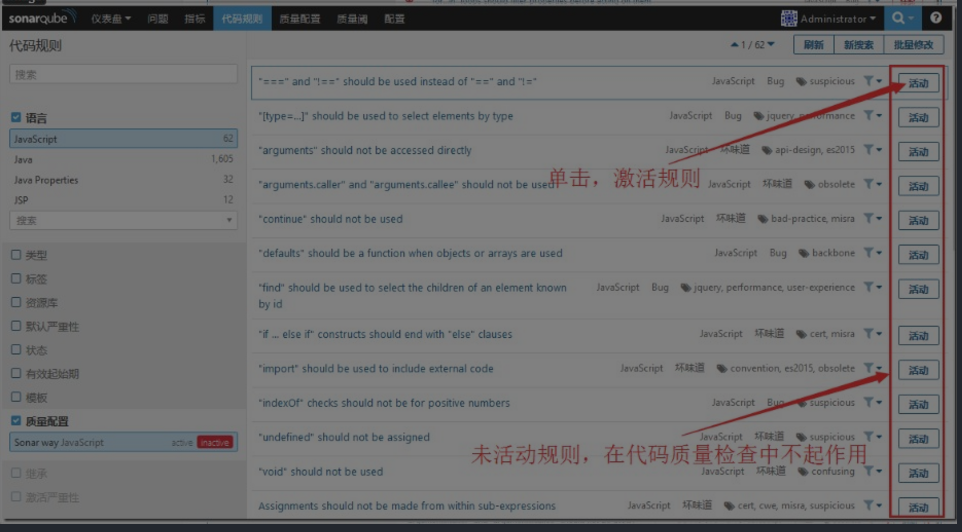The height and width of the screenshot is (532, 962).
Task: Check the 类型 facet checkbox
Action: point(16,255)
